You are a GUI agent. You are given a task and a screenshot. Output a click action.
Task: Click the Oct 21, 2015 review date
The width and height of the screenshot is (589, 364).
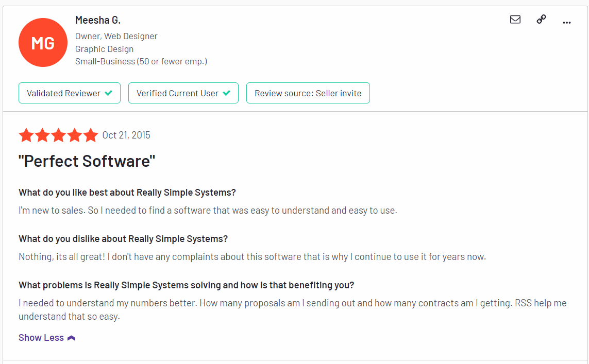pyautogui.click(x=126, y=135)
